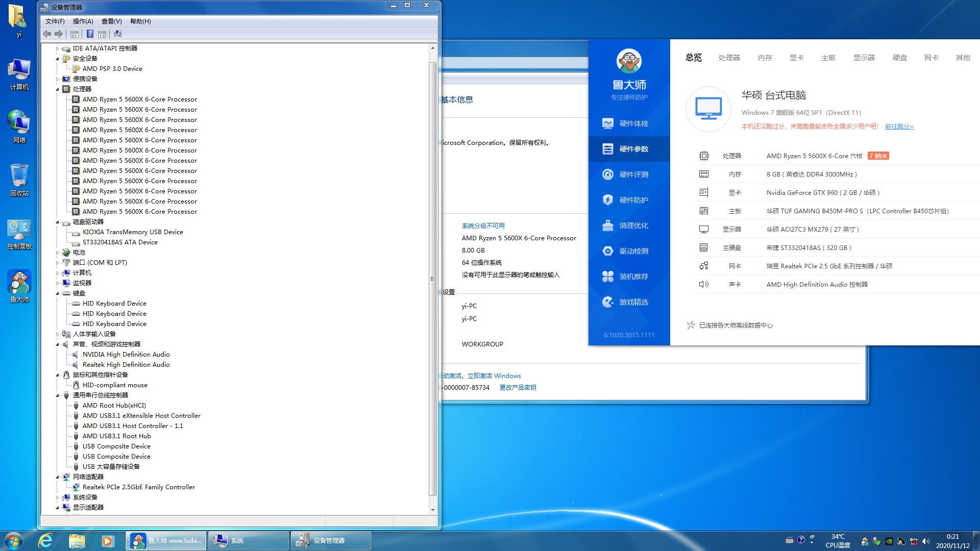This screenshot has width=980, height=551.
Task: Collapse the 网络适配器 node
Action: [x=57, y=477]
